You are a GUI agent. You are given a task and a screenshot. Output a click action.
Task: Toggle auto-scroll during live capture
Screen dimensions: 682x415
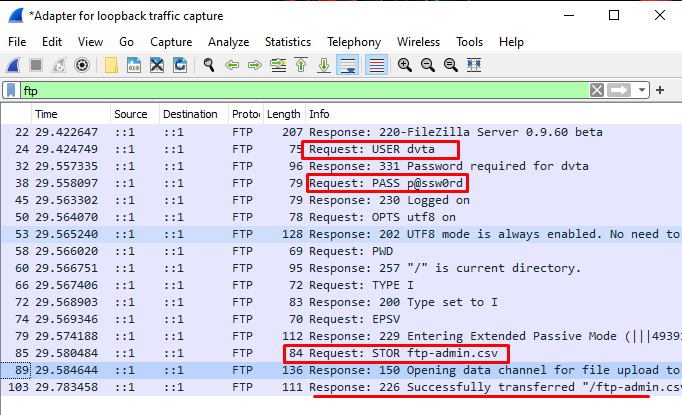point(348,65)
